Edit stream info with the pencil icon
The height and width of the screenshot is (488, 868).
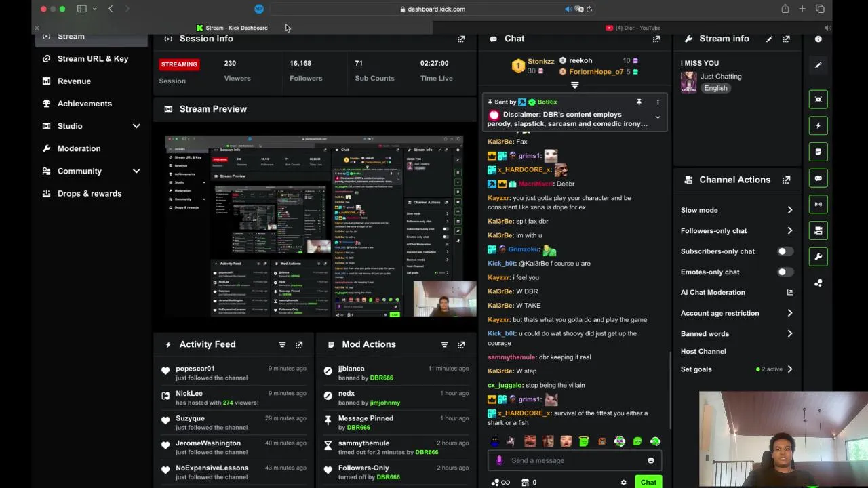tap(769, 39)
